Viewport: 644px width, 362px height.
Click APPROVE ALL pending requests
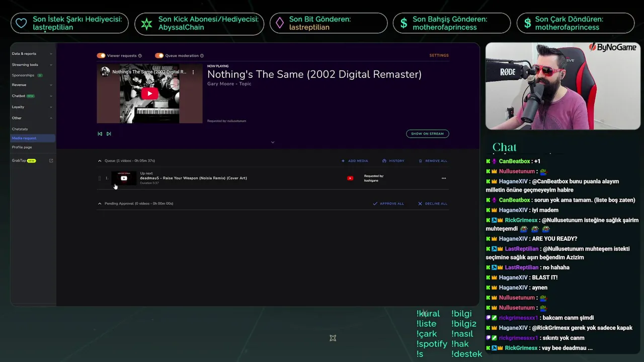pyautogui.click(x=388, y=204)
